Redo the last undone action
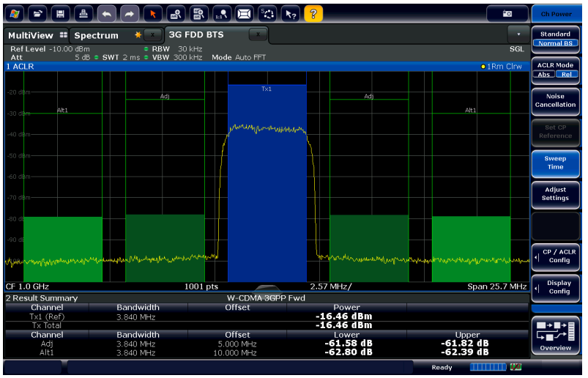588x378 pixels. point(130,14)
